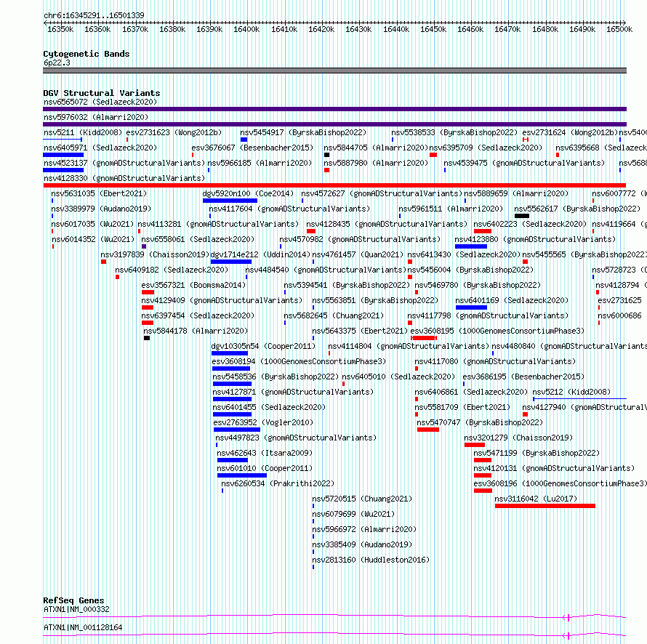The height and width of the screenshot is (644, 647).
Task: Select the nsv3116042 (Lu2017) red bar
Action: coord(545,506)
